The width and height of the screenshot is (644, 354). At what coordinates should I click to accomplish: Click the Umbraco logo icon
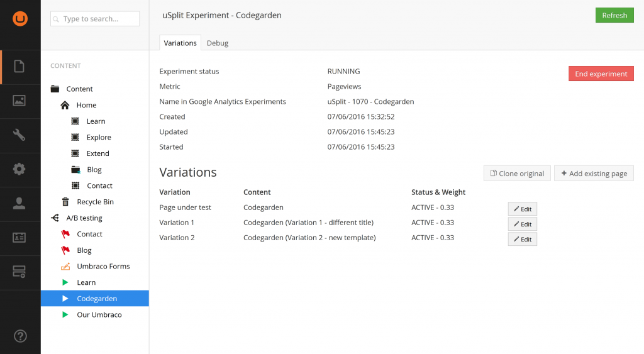[20, 19]
